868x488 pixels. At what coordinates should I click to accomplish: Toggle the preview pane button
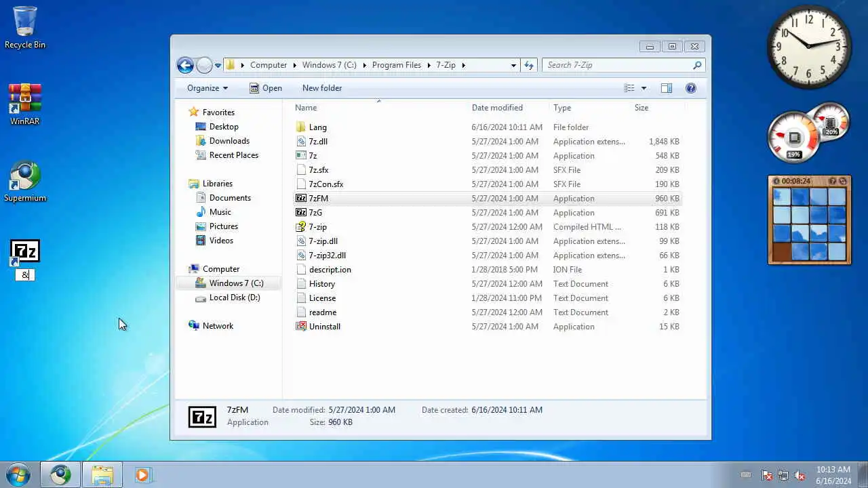[667, 88]
